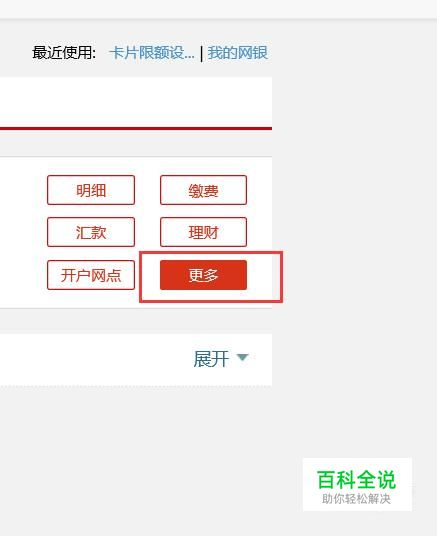
Task: Click the blank white panel above red line
Action: pyautogui.click(x=136, y=102)
